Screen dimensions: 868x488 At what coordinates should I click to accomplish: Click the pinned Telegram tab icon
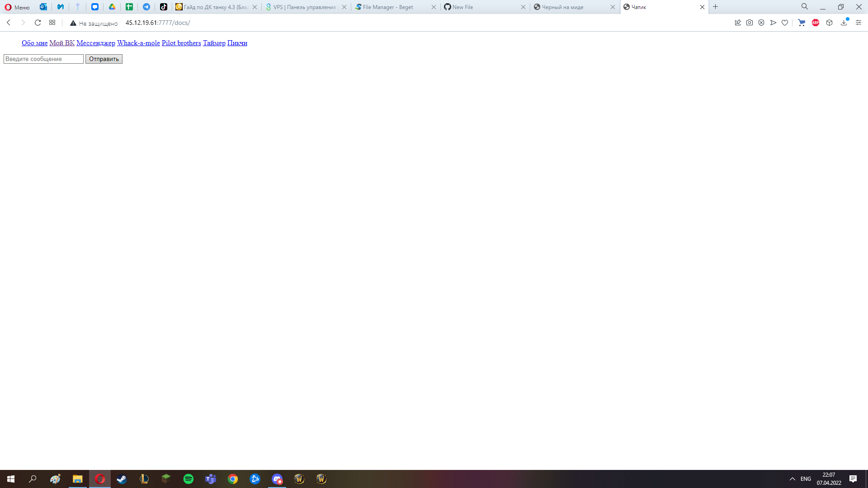point(146,7)
